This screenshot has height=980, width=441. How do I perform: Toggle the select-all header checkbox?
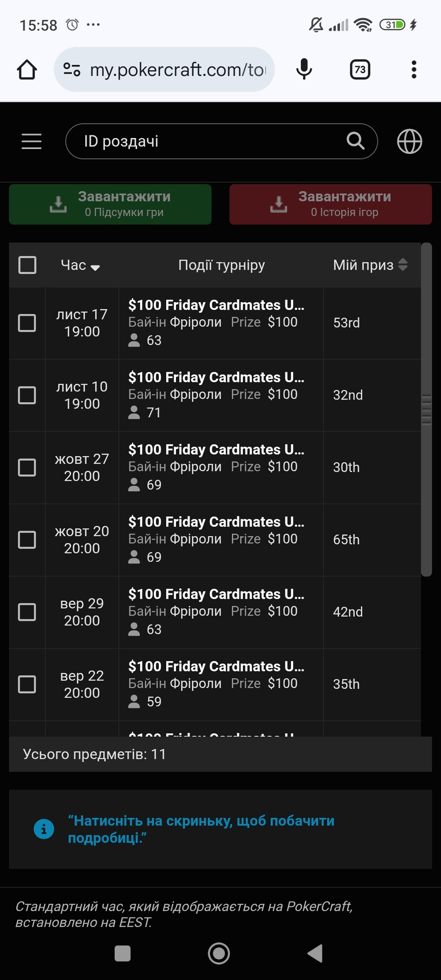pyautogui.click(x=27, y=265)
